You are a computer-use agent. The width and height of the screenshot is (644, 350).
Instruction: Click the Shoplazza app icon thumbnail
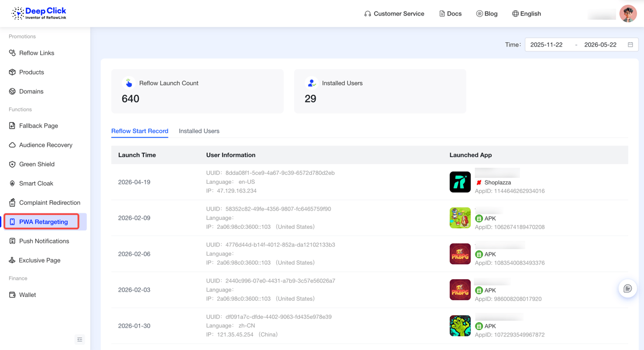tap(460, 182)
